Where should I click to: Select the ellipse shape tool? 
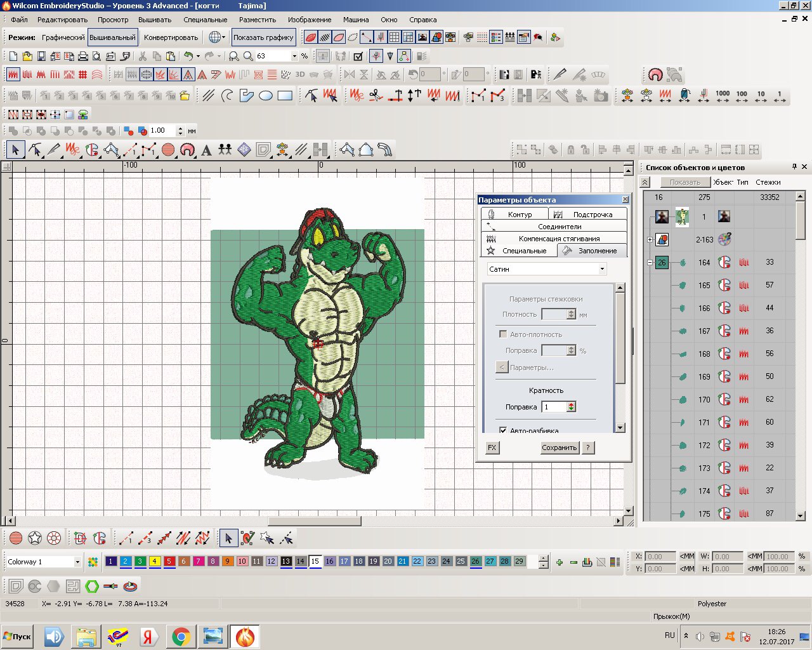(x=266, y=96)
